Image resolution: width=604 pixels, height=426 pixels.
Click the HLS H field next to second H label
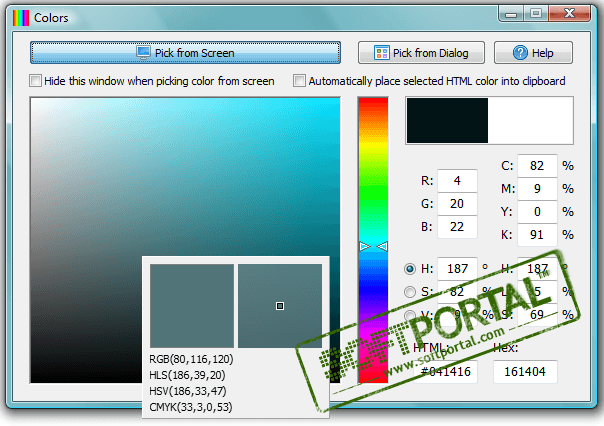point(537,268)
